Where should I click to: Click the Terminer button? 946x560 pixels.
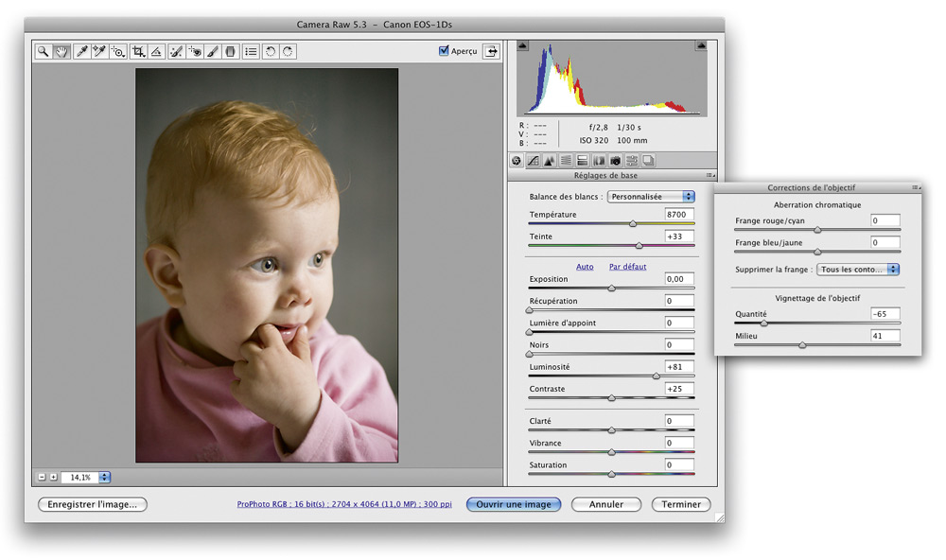coord(681,504)
